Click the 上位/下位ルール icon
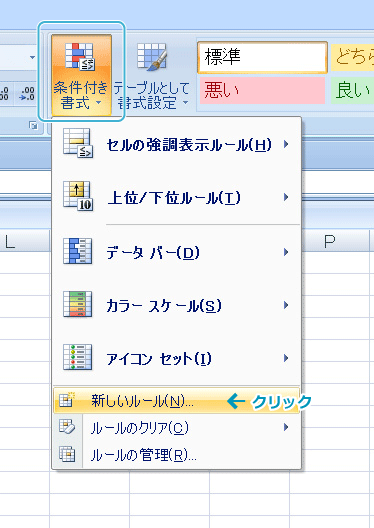This screenshot has width=374, height=528. pyautogui.click(x=78, y=196)
